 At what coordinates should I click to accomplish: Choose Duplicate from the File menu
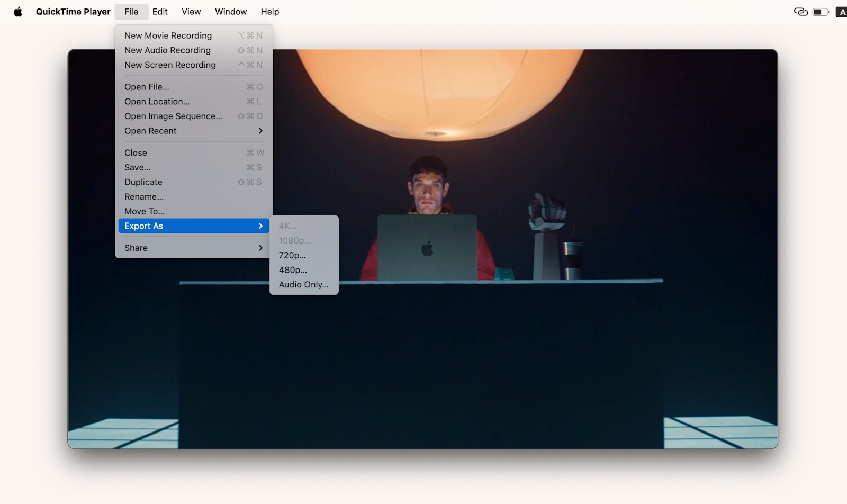[143, 182]
